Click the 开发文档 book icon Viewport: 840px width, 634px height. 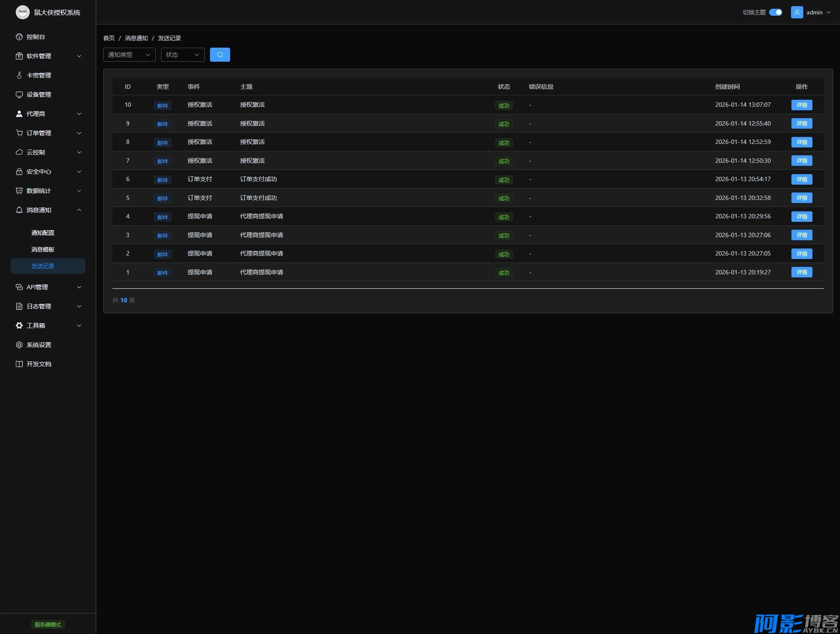[x=19, y=364]
